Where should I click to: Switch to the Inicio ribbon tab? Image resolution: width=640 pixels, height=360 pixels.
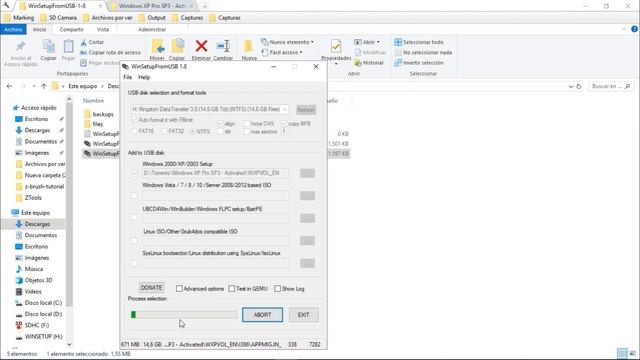coord(40,29)
